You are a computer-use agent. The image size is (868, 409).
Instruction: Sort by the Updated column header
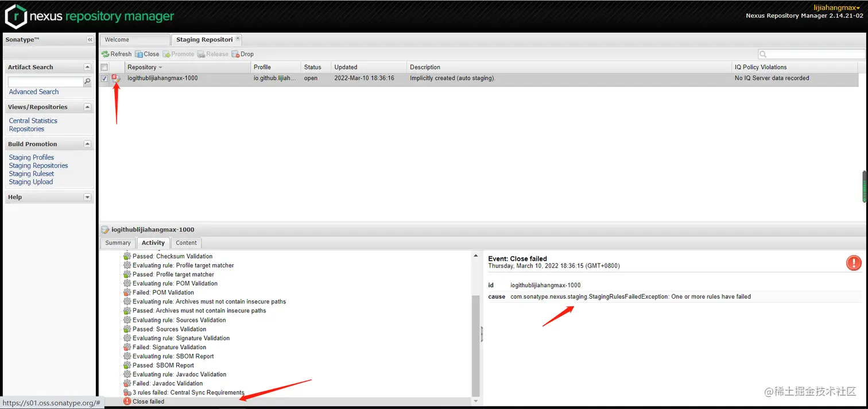click(x=369, y=67)
